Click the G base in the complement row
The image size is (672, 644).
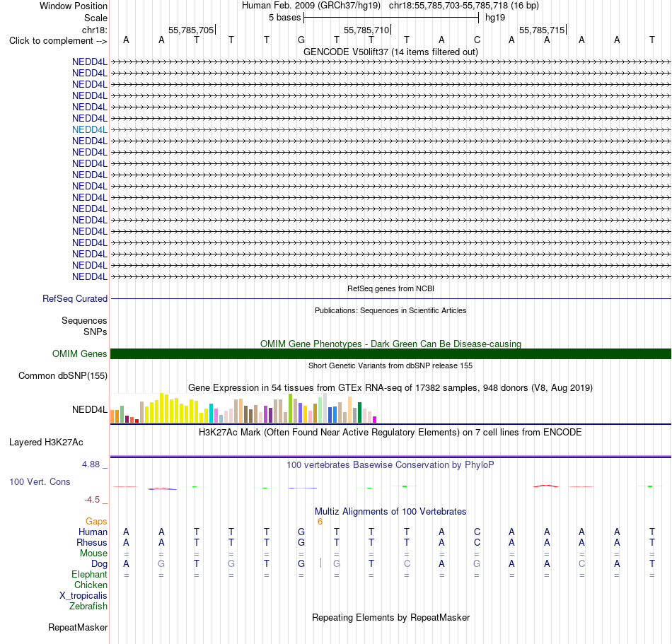point(301,40)
